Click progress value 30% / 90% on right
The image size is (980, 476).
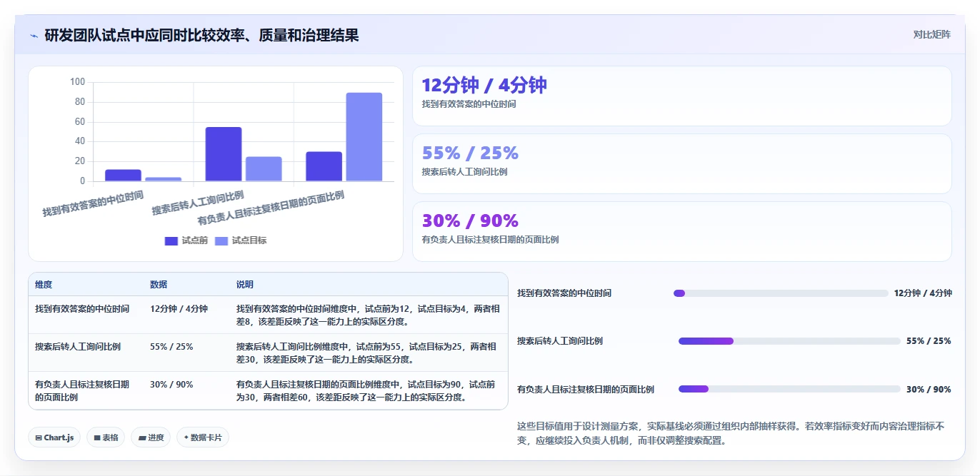[929, 389]
